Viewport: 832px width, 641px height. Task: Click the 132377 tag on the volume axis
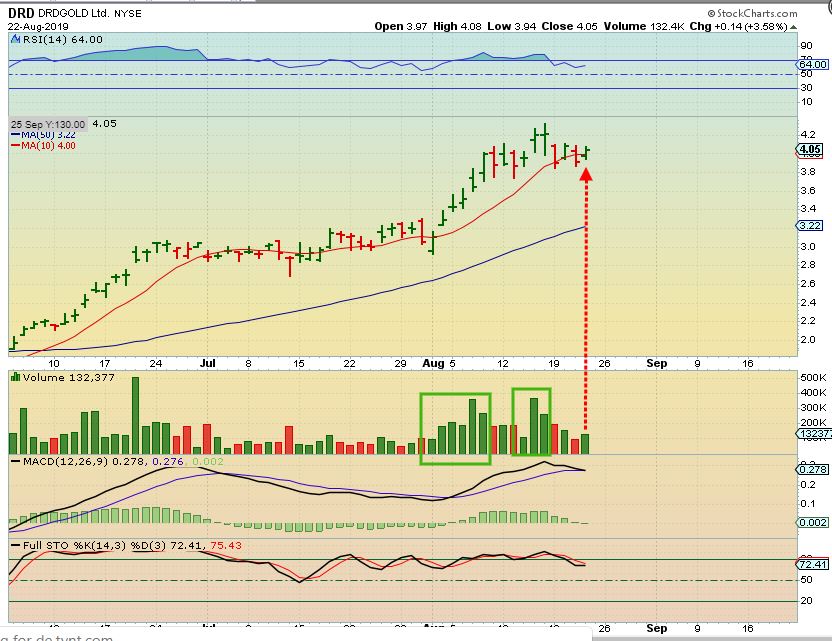tap(814, 434)
